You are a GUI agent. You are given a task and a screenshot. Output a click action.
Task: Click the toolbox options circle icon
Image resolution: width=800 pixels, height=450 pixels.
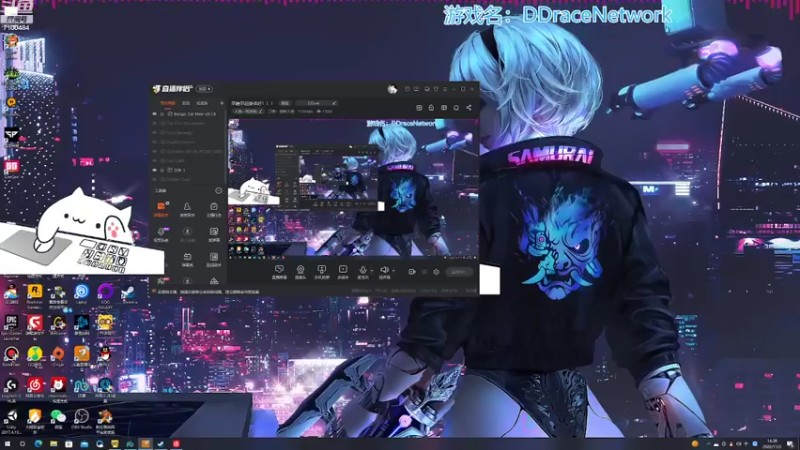pos(218,191)
